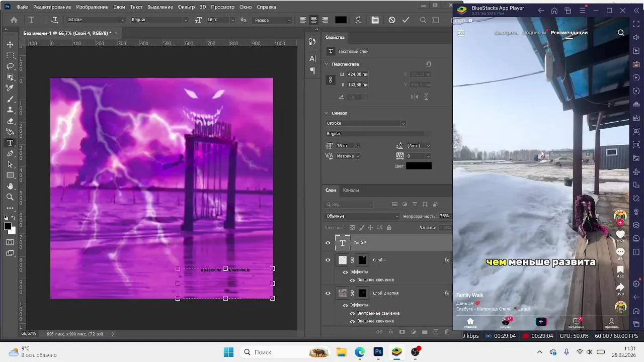Toggle visibility eye of Слой 4
644x362 pixels.
point(328,260)
